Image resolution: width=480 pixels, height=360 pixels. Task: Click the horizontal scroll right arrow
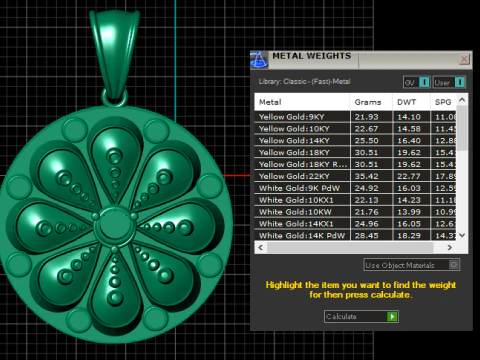[450, 247]
